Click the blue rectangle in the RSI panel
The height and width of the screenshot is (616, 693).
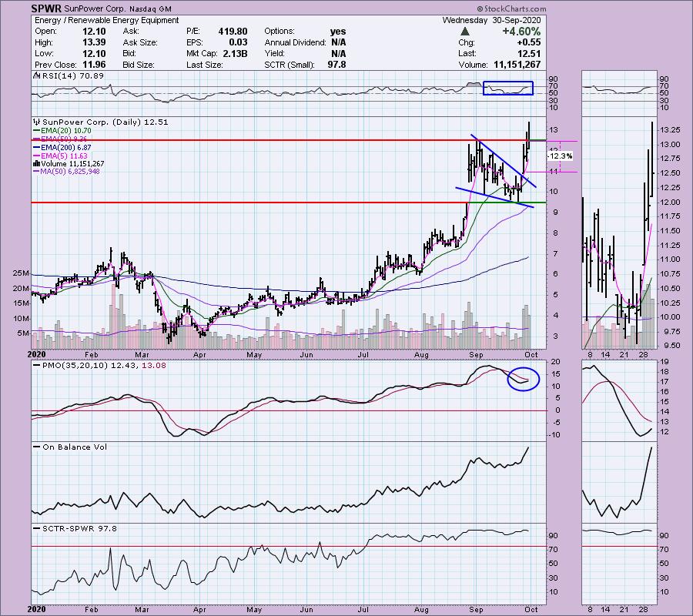click(x=507, y=89)
